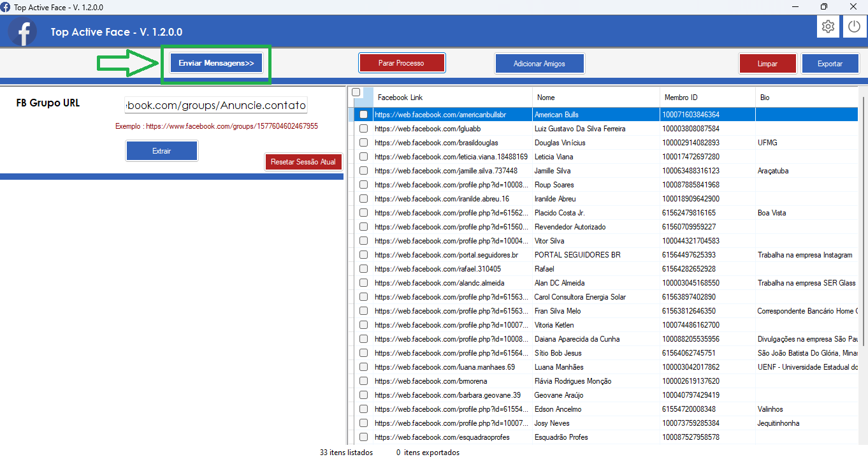Check the Esquadrão Profes row checkbox
This screenshot has width=868, height=457.
[363, 437]
